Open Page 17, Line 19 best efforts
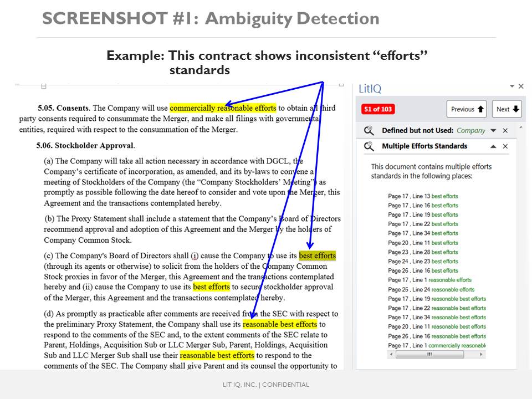 (423, 215)
